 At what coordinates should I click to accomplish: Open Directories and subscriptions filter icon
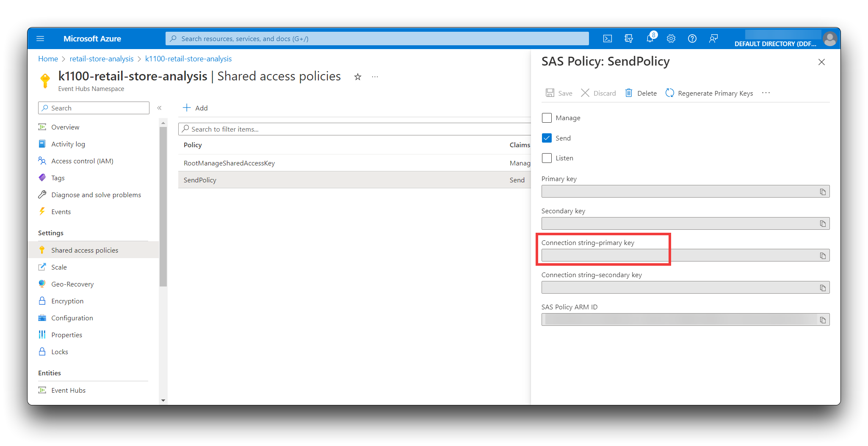tap(629, 39)
